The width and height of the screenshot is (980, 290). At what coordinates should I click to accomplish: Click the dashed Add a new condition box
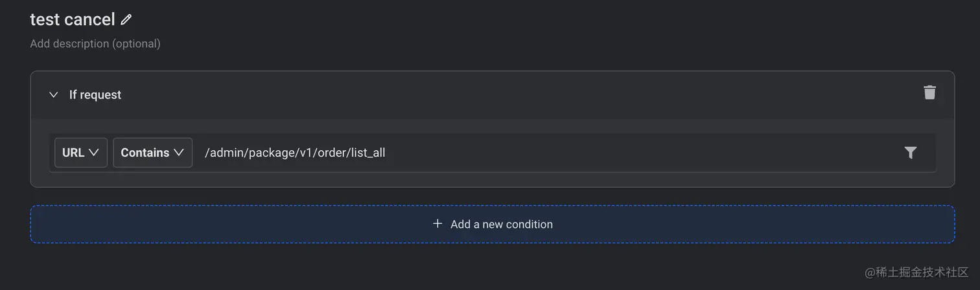[x=493, y=224]
